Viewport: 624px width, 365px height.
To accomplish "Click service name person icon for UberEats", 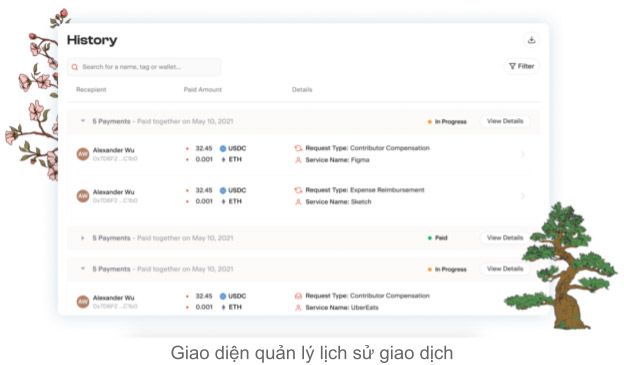I will [298, 308].
